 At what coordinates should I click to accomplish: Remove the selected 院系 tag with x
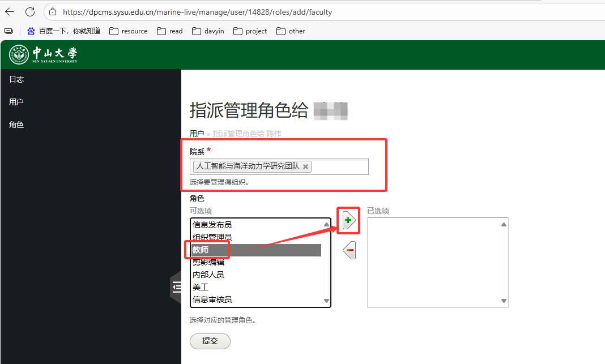coord(306,166)
